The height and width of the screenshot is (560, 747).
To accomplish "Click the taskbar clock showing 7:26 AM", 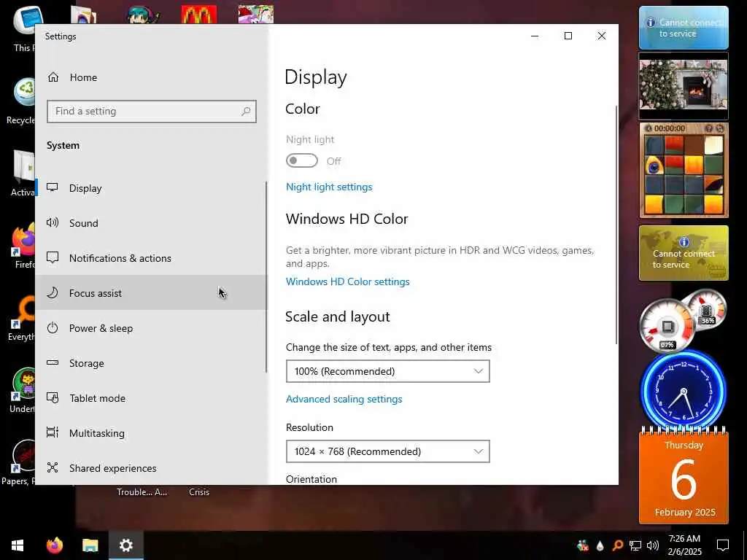I will click(684, 545).
